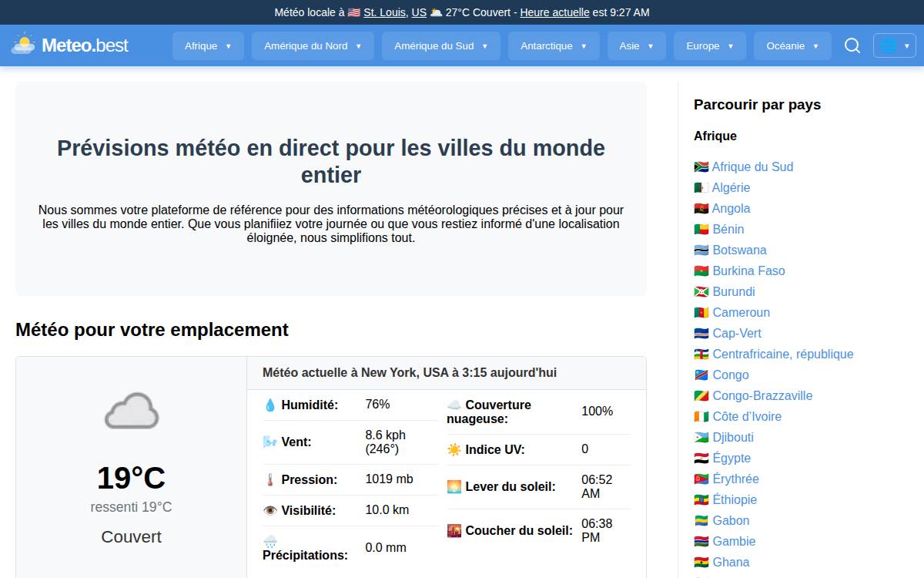Click the Benin flag icon
924x578 pixels.
coord(701,229)
